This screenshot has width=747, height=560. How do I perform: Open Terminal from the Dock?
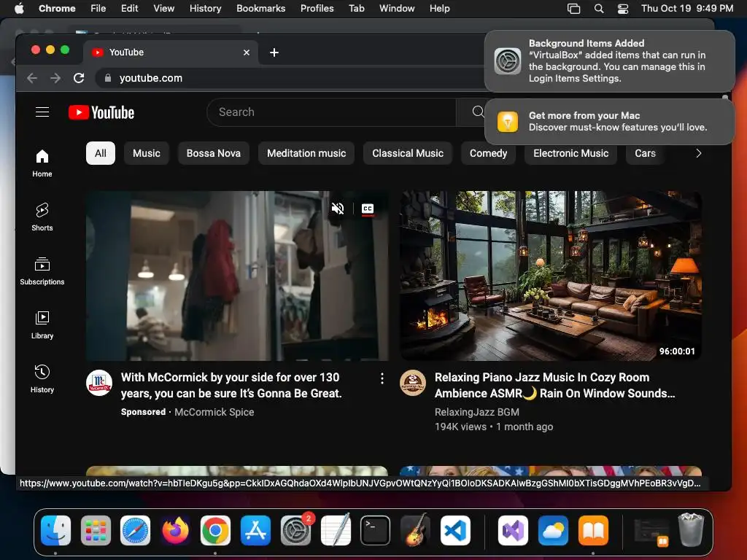(376, 530)
